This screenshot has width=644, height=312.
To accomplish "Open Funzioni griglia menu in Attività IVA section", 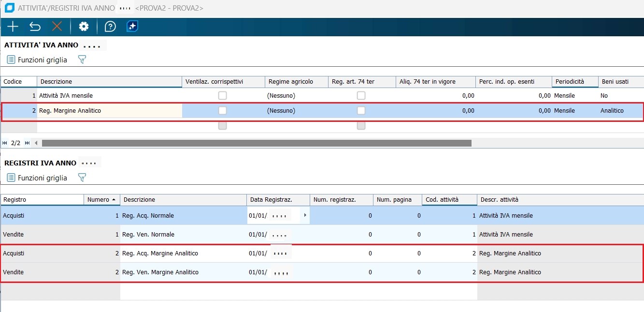I will [37, 60].
